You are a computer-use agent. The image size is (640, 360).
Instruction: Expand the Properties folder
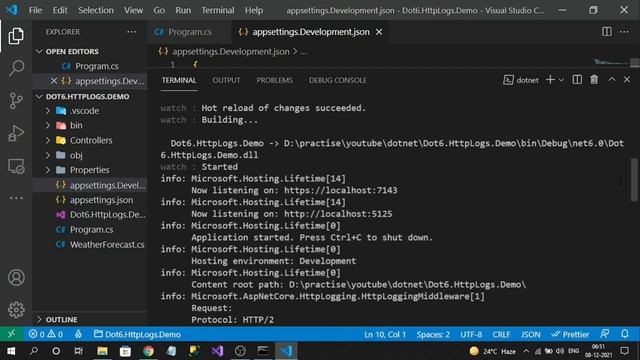(x=90, y=170)
